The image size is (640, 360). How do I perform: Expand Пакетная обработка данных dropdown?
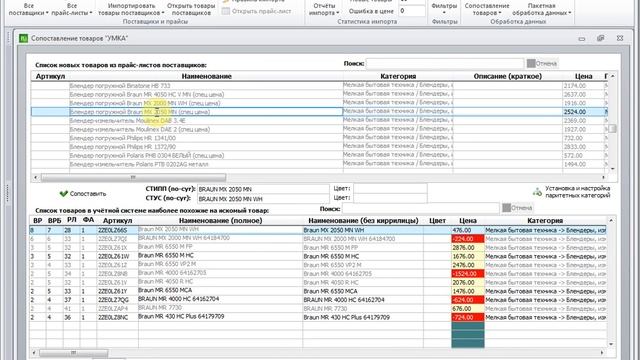[x=542, y=9]
